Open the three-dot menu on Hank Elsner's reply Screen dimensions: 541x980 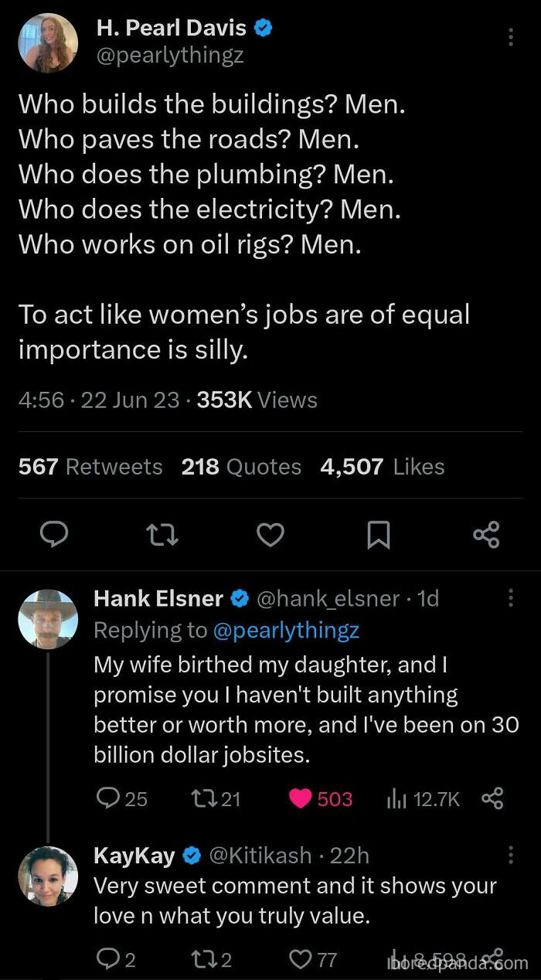point(512,599)
